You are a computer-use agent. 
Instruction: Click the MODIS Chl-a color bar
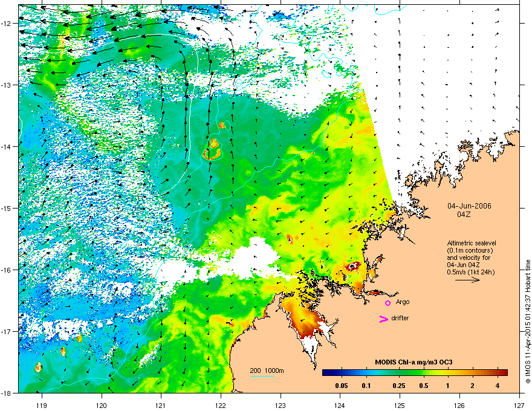pyautogui.click(x=415, y=373)
